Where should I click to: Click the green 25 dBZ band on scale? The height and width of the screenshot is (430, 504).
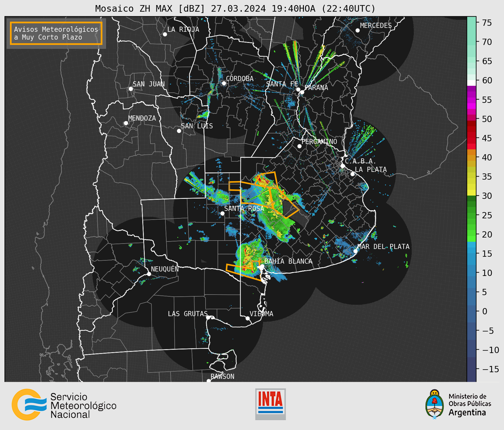[471, 216]
